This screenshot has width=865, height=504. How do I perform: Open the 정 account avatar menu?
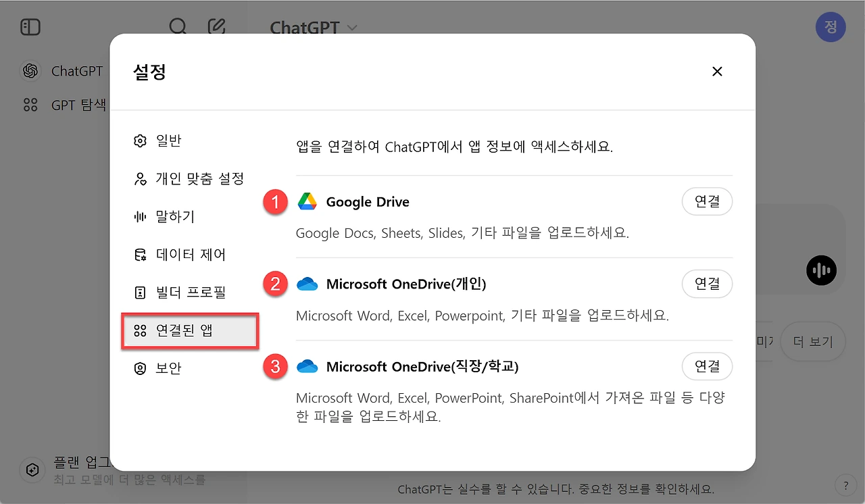(x=831, y=27)
